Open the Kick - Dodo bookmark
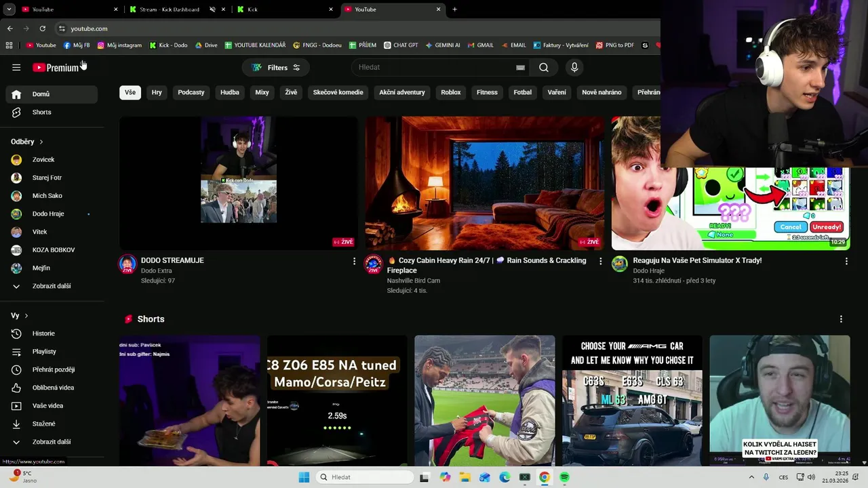 pyautogui.click(x=168, y=45)
